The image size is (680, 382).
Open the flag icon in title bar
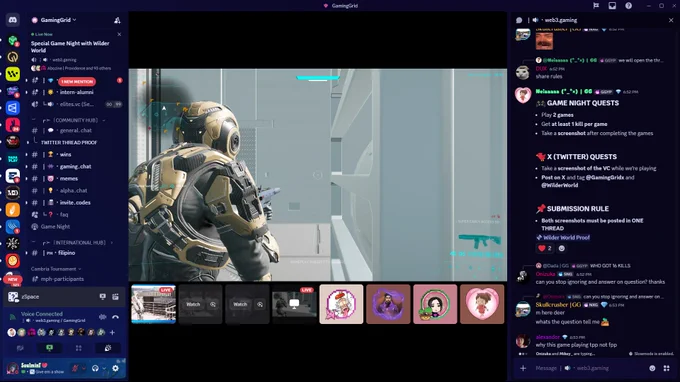click(596, 6)
